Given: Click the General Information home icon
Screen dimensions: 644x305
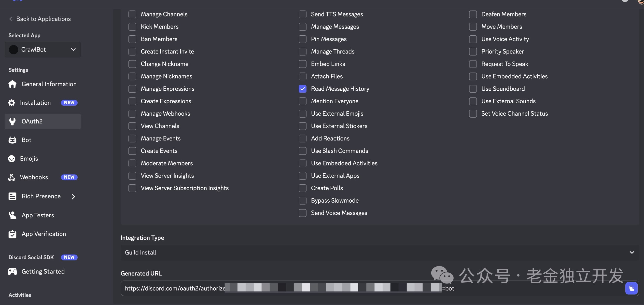Looking at the screenshot, I should click(12, 84).
